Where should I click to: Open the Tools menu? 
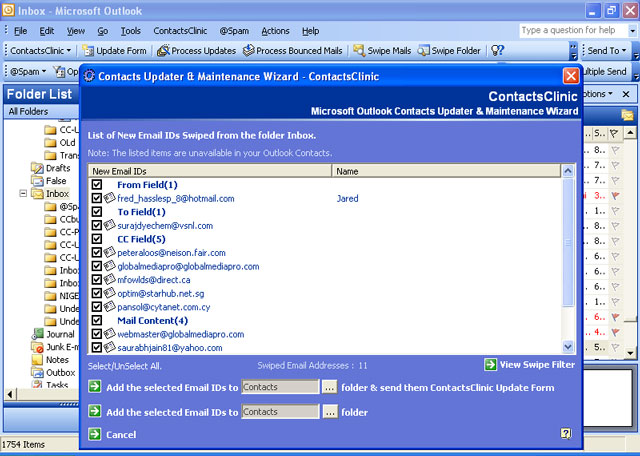click(x=131, y=31)
